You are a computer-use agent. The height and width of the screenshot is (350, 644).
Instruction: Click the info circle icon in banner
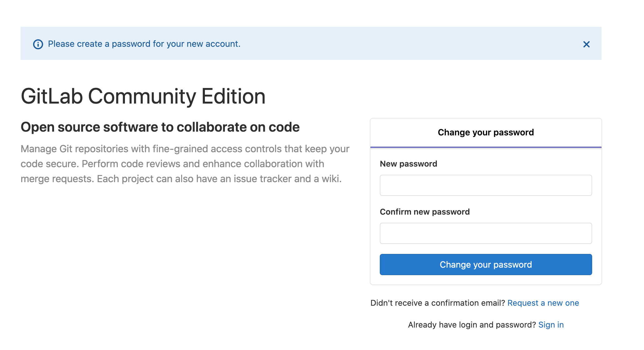tap(38, 44)
